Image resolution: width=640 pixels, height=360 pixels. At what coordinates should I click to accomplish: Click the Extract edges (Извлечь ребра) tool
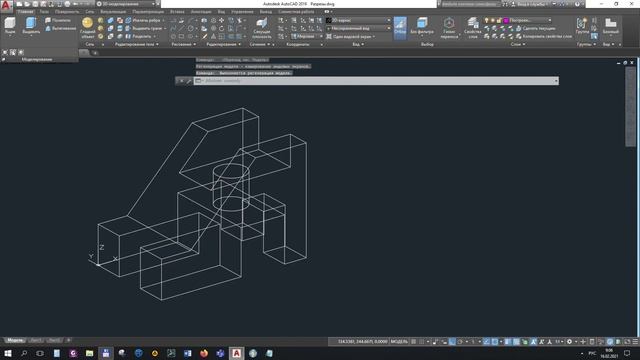[x=143, y=20]
